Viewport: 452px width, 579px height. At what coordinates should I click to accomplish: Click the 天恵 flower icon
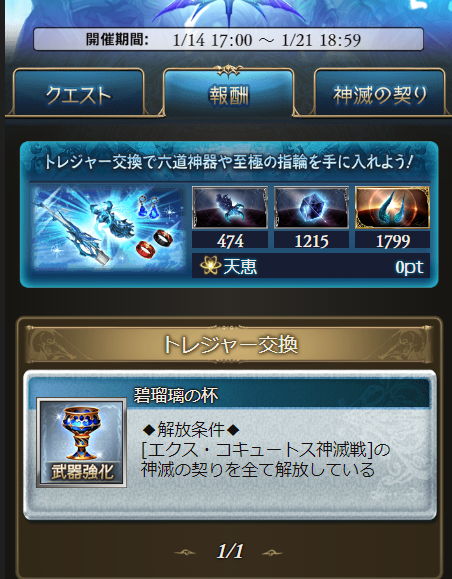click(210, 266)
